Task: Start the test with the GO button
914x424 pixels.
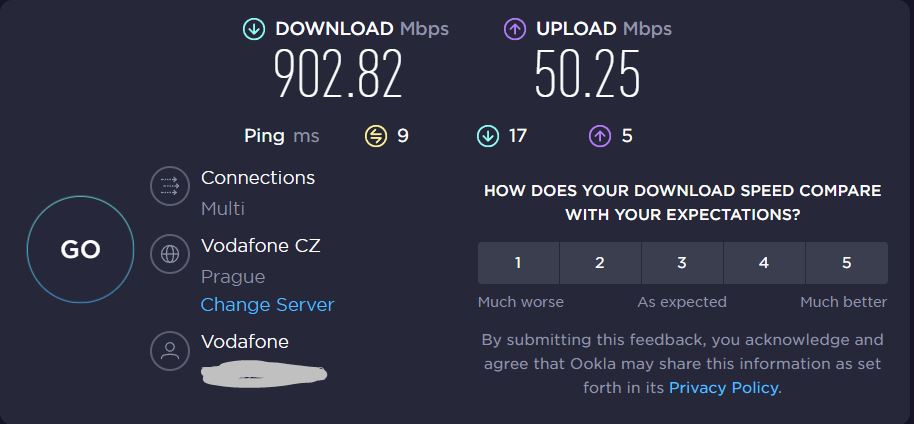Action: [x=80, y=249]
